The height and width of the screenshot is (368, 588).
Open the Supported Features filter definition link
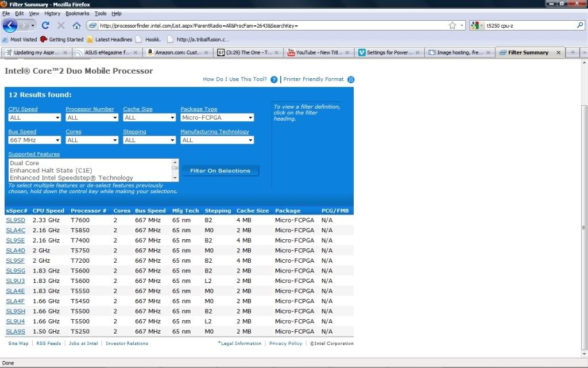tap(34, 154)
